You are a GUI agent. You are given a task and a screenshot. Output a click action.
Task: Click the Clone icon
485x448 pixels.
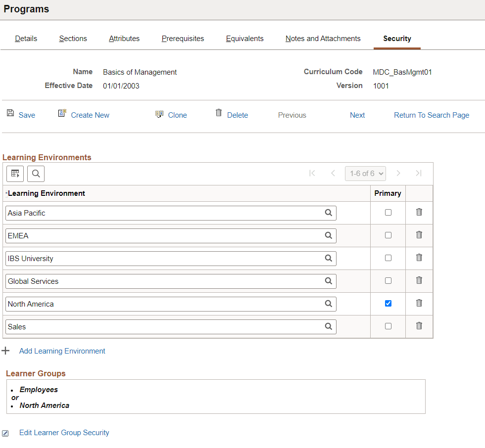click(x=159, y=113)
